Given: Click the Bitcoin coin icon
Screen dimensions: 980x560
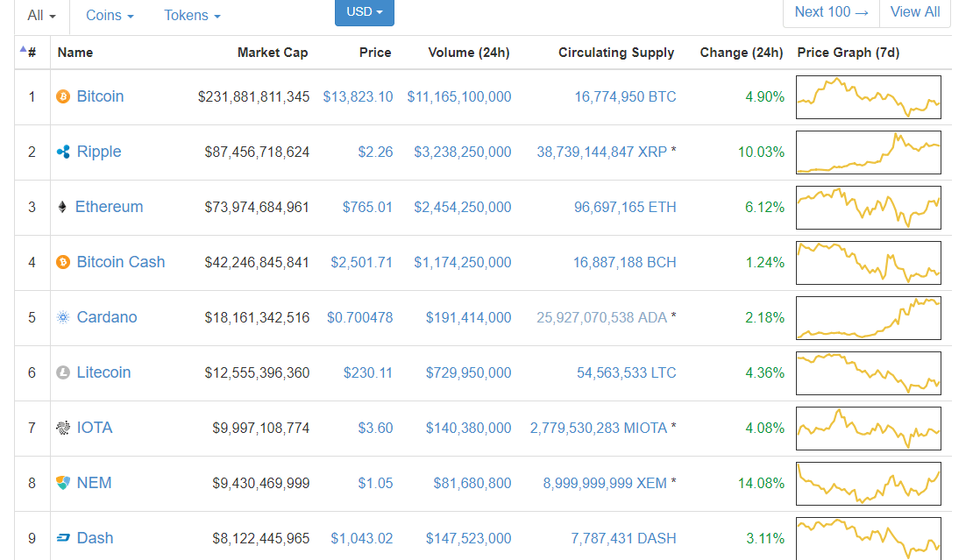Looking at the screenshot, I should point(63,97).
